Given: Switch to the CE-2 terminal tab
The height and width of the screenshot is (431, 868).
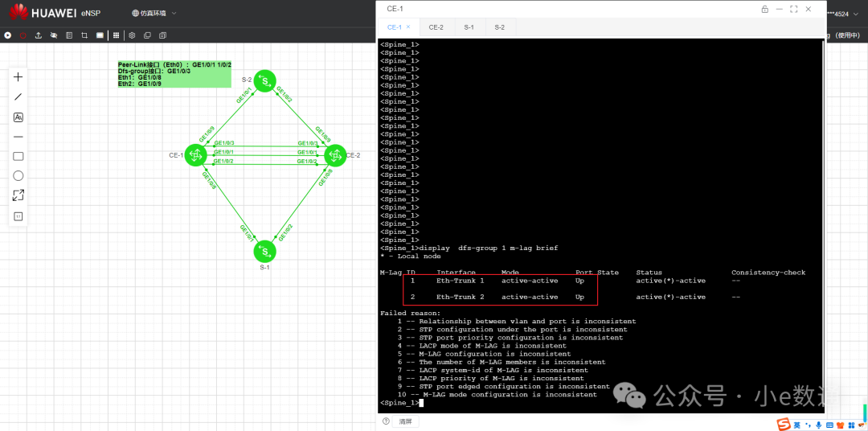Looking at the screenshot, I should (436, 27).
